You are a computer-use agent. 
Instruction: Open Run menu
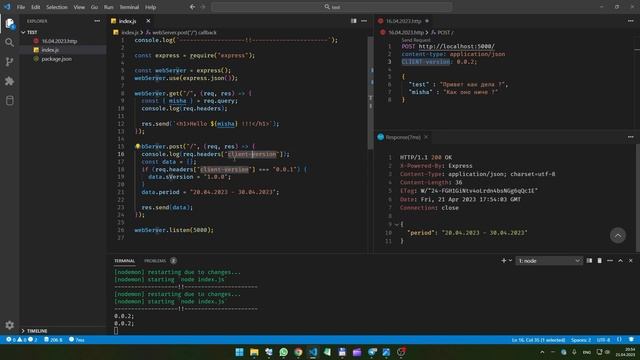coord(109,7)
